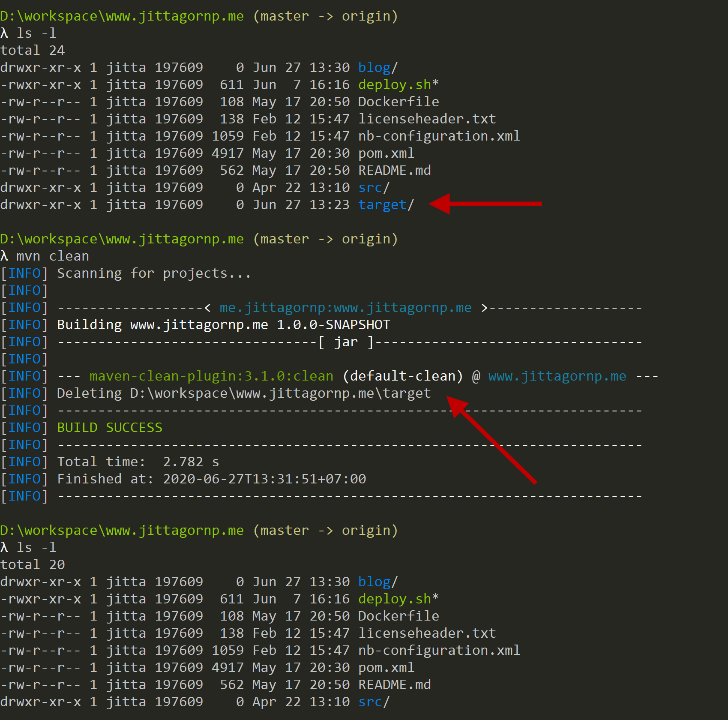Click the 'total 20' summary line
This screenshot has width=728, height=720.
coord(33,565)
